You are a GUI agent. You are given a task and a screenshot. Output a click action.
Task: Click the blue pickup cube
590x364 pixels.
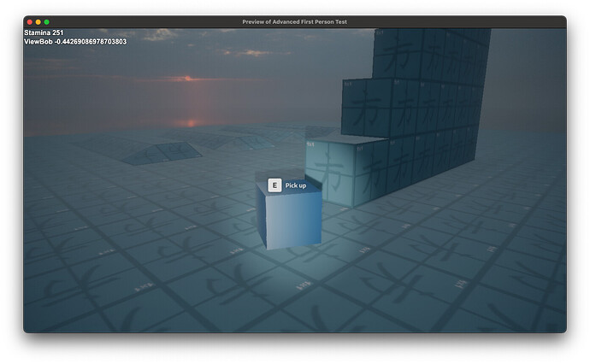(x=289, y=214)
